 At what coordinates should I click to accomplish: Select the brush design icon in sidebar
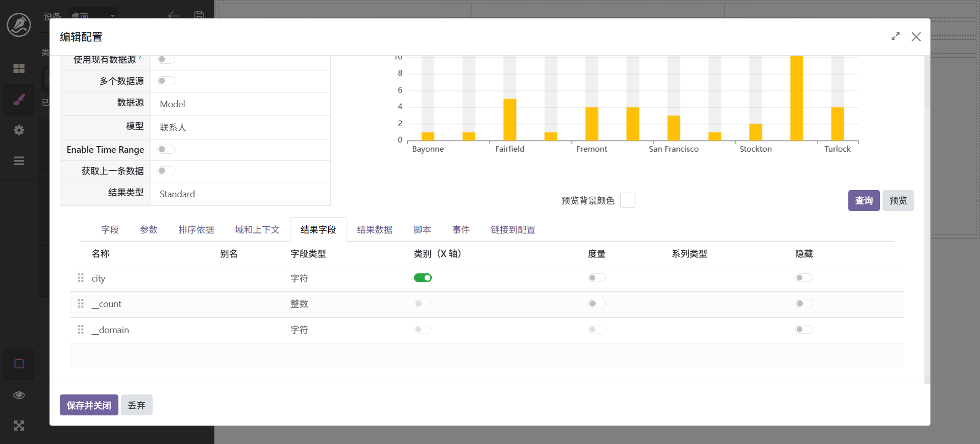tap(19, 99)
